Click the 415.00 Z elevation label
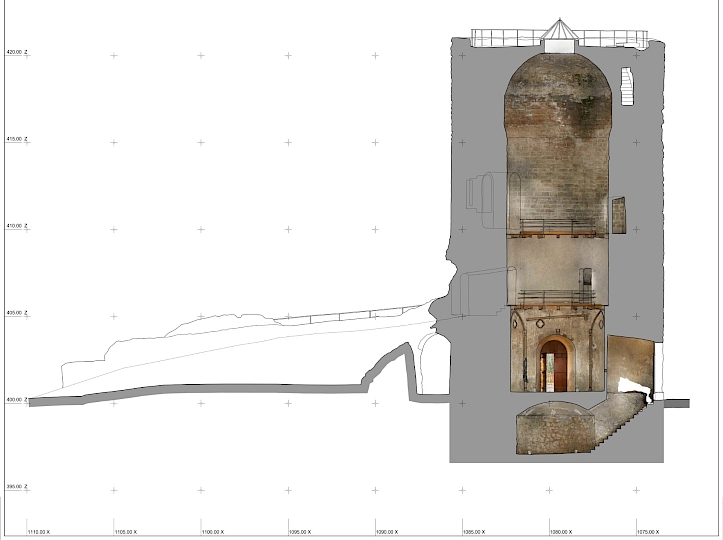Screen dimensions: 723x540 coord(18,138)
